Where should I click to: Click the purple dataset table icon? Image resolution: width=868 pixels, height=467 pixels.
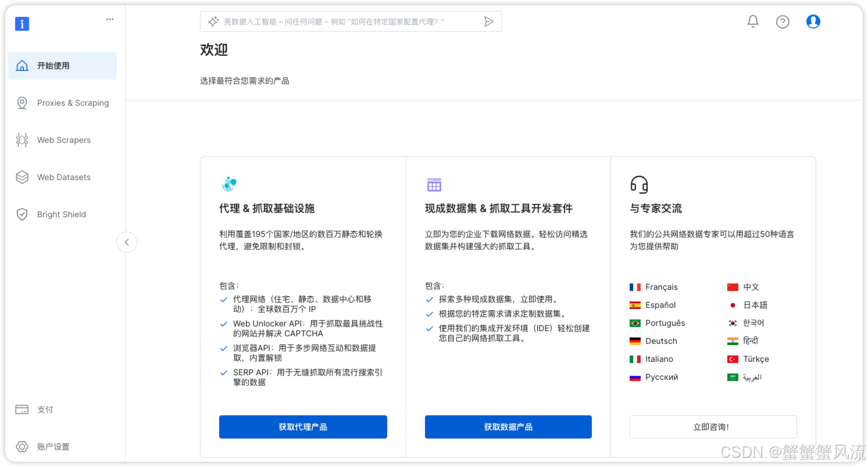tap(434, 185)
